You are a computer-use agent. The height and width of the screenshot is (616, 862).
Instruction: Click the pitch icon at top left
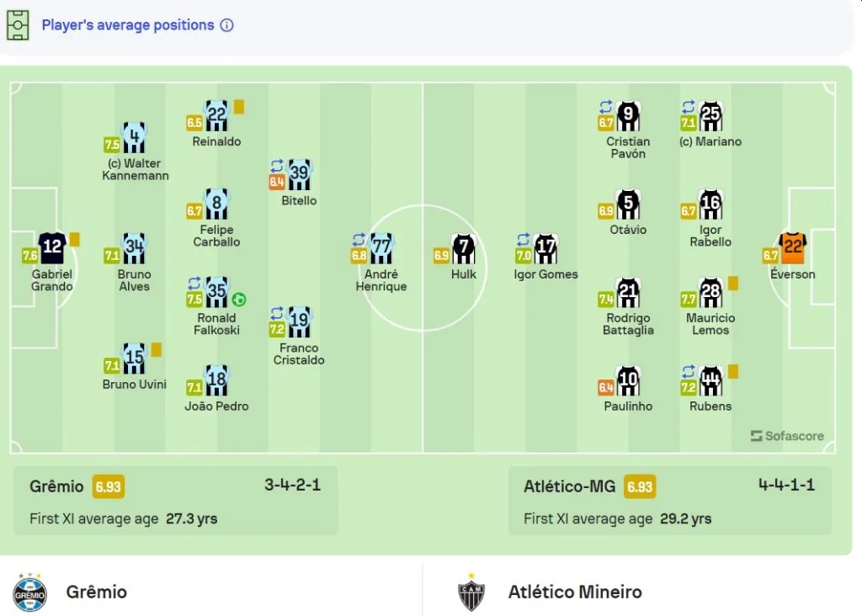tap(18, 25)
